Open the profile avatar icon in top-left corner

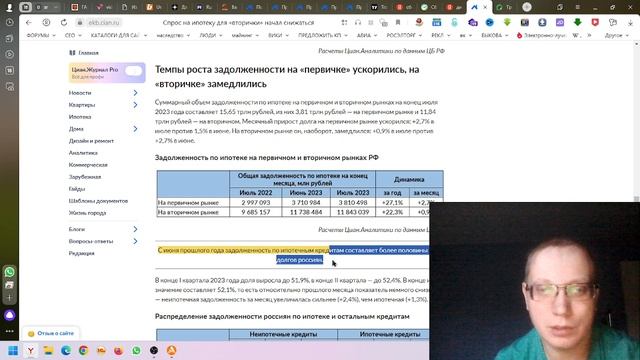tap(9, 7)
